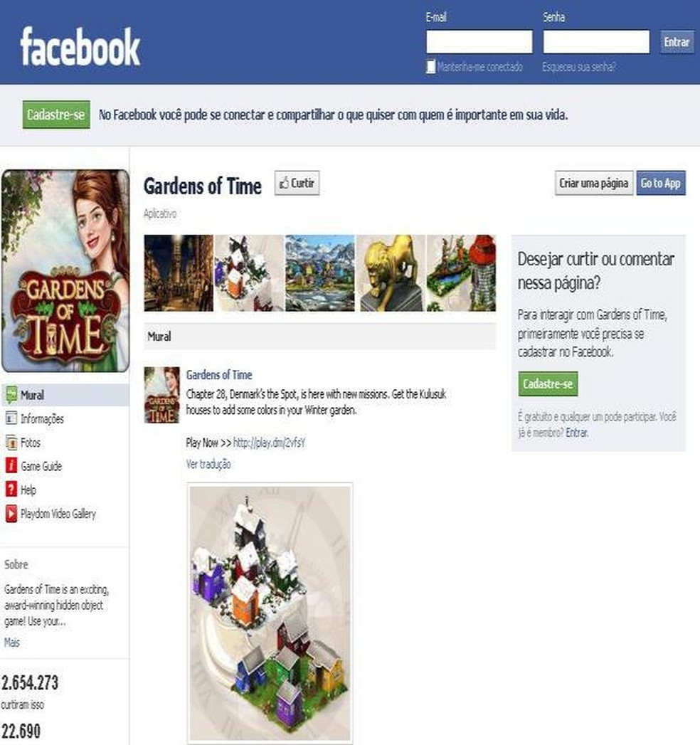The image size is (700, 745).
Task: Focus the E-mail input field
Action: point(479,42)
